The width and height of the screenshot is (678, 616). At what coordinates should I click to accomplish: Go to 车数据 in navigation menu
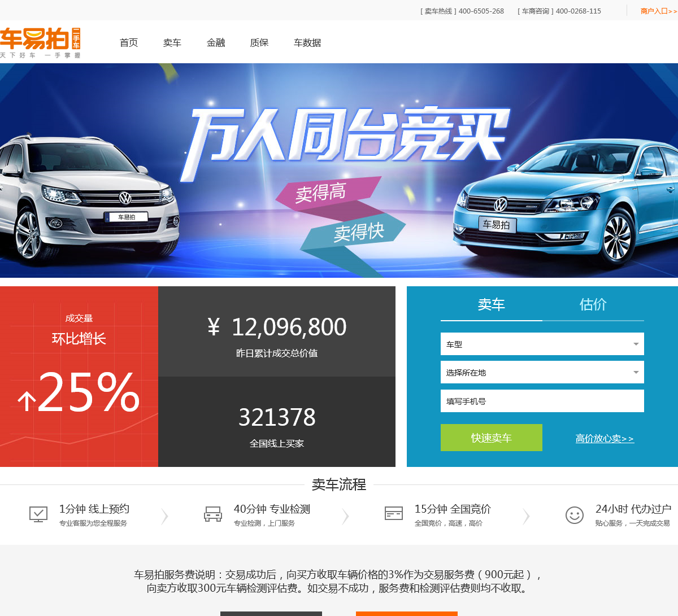tap(307, 43)
